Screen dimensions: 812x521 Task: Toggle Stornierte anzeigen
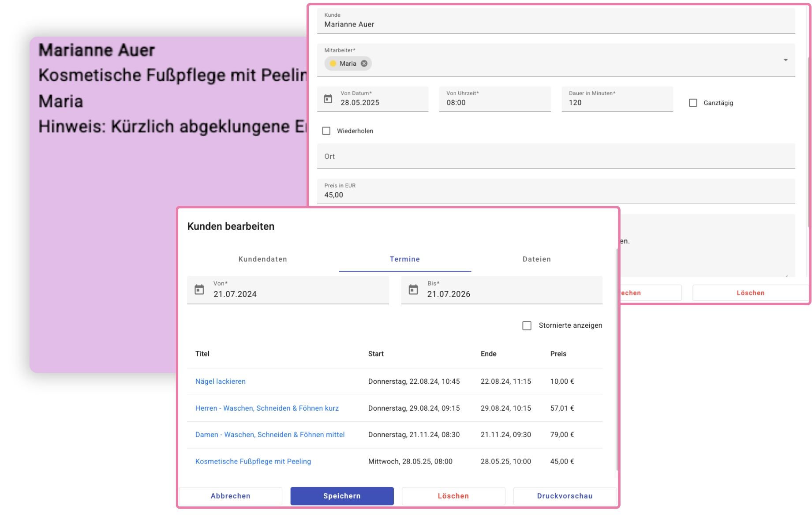pos(527,325)
